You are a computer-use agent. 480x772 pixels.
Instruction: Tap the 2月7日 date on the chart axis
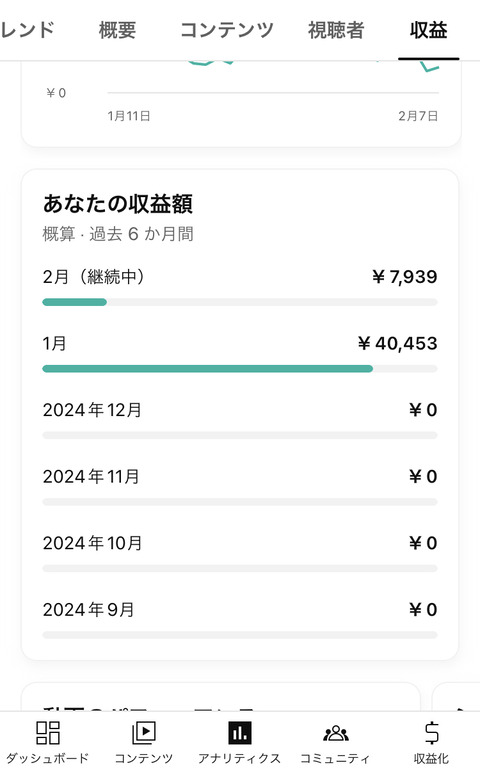pos(417,116)
